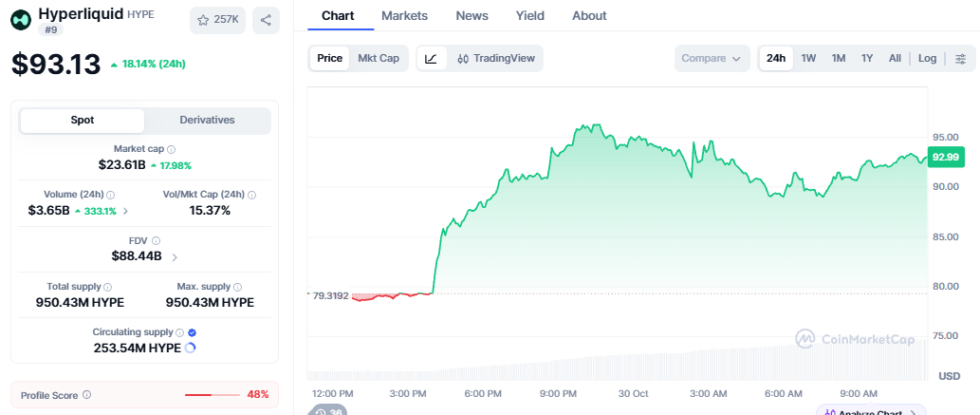Click the 79.3192 opening price label
The height and width of the screenshot is (415, 980).
click(x=330, y=294)
